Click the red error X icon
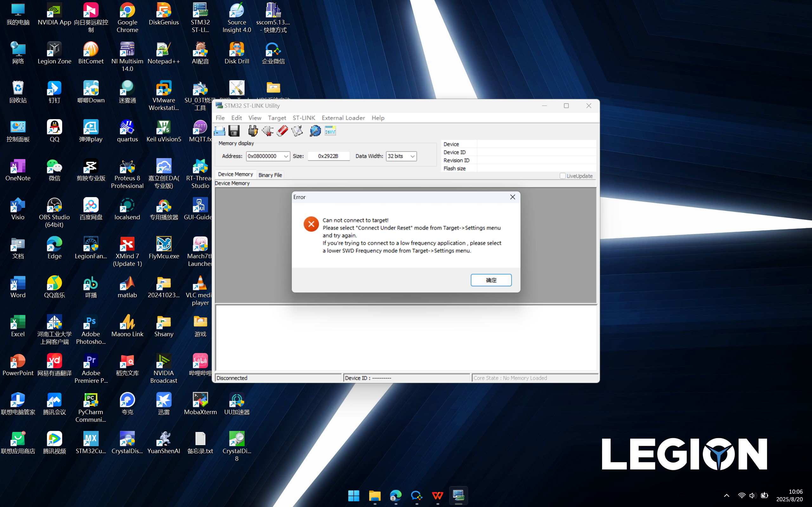This screenshot has width=812, height=507. [x=311, y=224]
